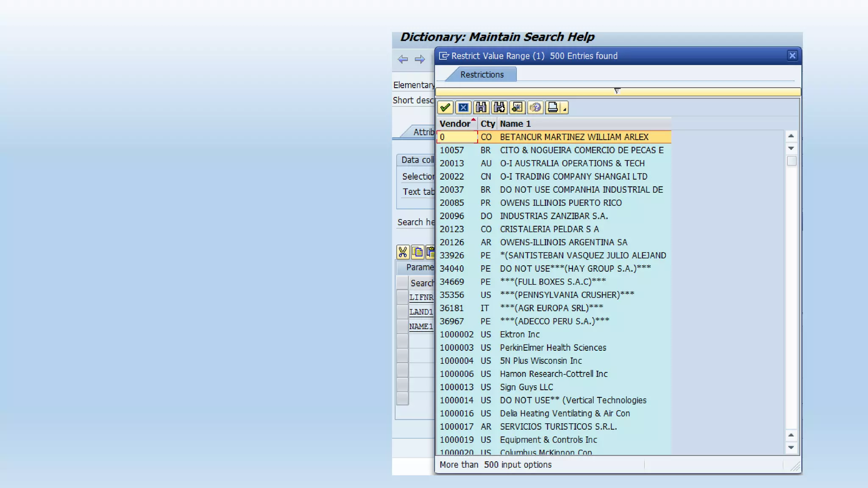868x488 pixels.
Task: Select the LIFNR row selector box
Action: point(402,297)
